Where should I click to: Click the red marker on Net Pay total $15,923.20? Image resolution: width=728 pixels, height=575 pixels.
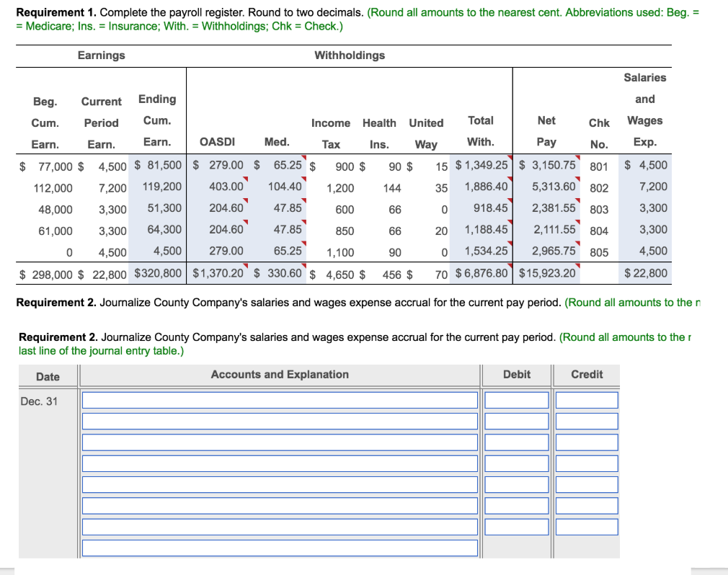pyautogui.click(x=578, y=265)
